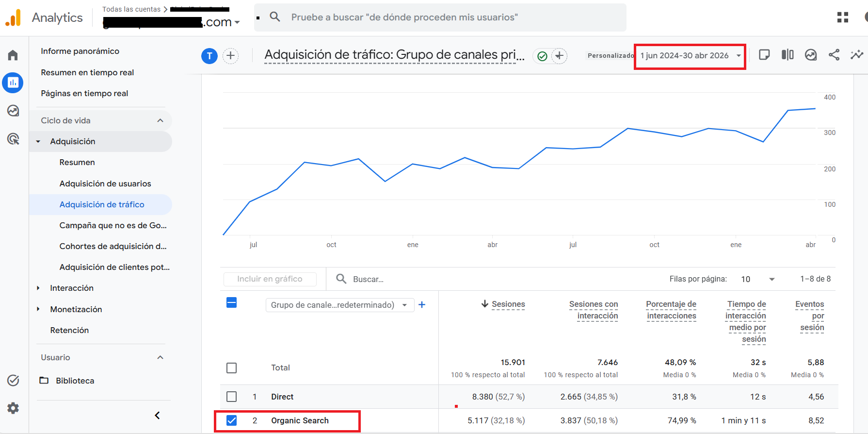Click Todas las cuentas breadcrumb
This screenshot has height=434, width=868.
pos(131,9)
